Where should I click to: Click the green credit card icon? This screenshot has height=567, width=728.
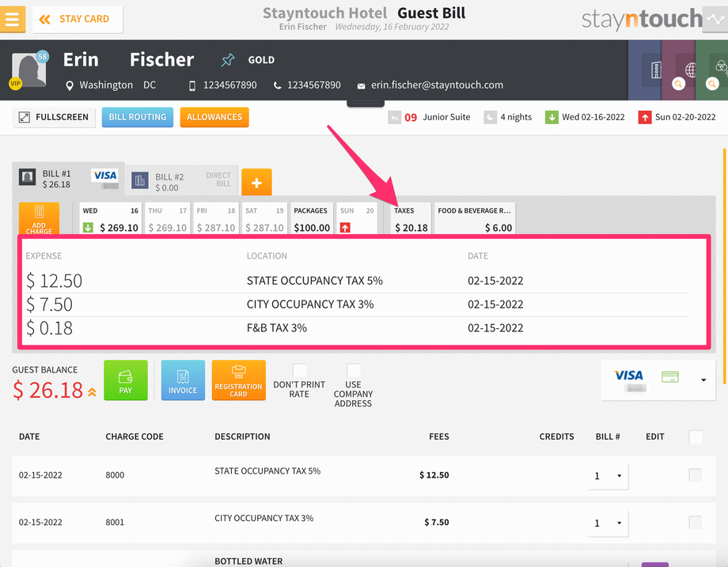click(x=670, y=376)
